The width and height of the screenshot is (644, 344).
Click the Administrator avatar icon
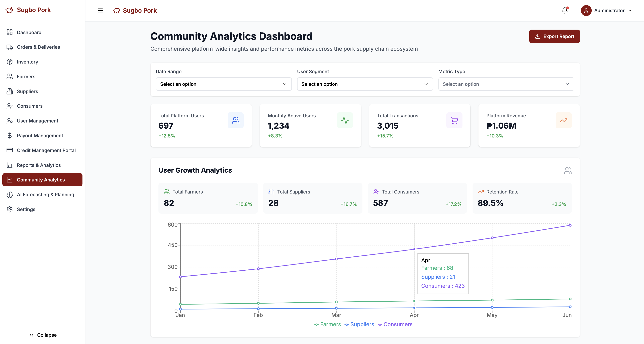tap(586, 10)
